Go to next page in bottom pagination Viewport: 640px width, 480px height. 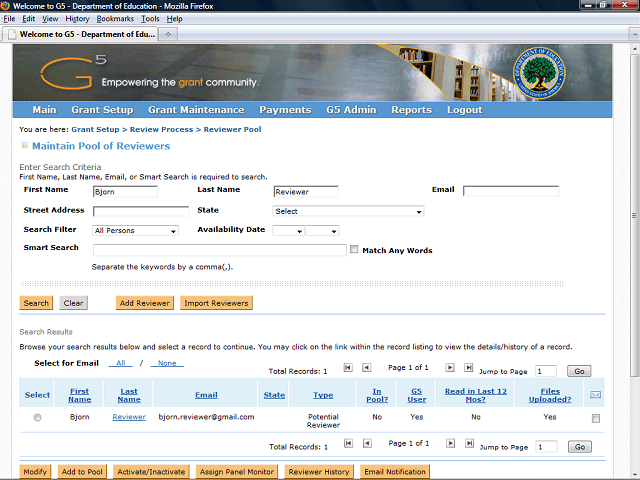[x=450, y=443]
